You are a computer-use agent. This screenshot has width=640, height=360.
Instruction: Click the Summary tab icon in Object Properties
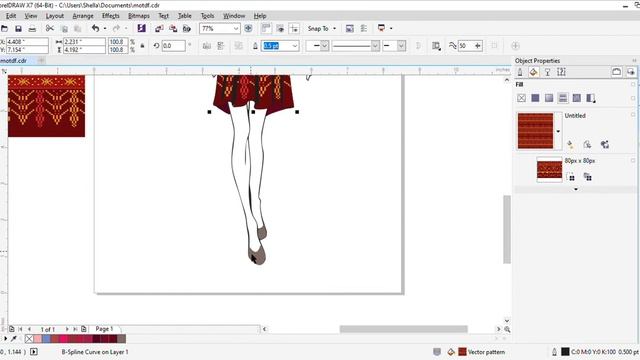(x=561, y=72)
